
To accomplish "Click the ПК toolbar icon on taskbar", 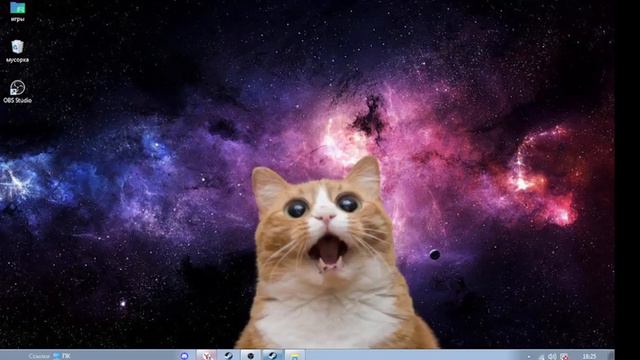I will click(x=62, y=356).
